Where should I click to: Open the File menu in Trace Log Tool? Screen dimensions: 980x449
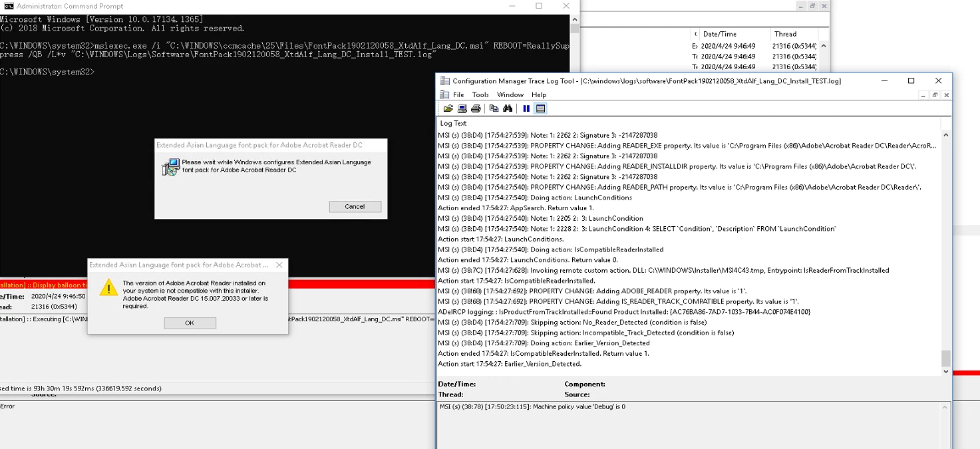pos(458,94)
